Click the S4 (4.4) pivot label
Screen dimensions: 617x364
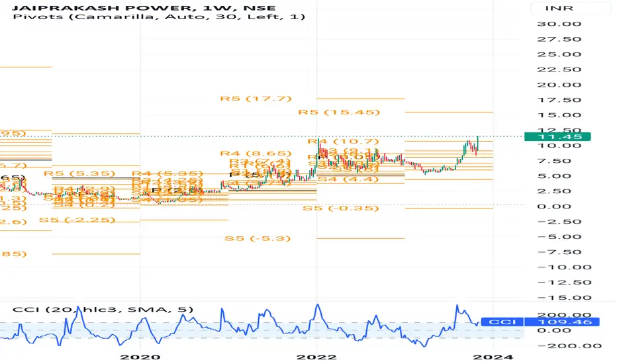[x=348, y=179]
